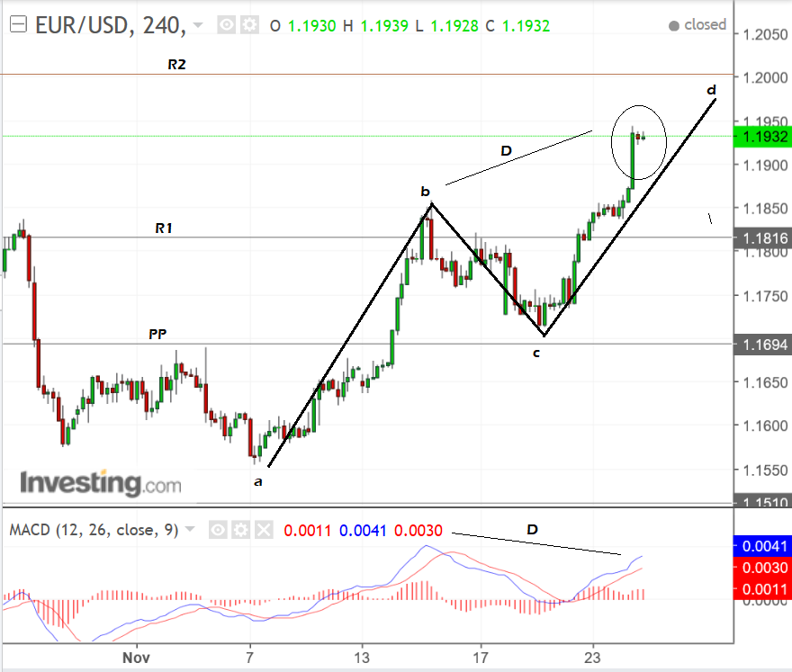Remove the MACD indicator with X icon
The image size is (792, 672).
coord(264,530)
